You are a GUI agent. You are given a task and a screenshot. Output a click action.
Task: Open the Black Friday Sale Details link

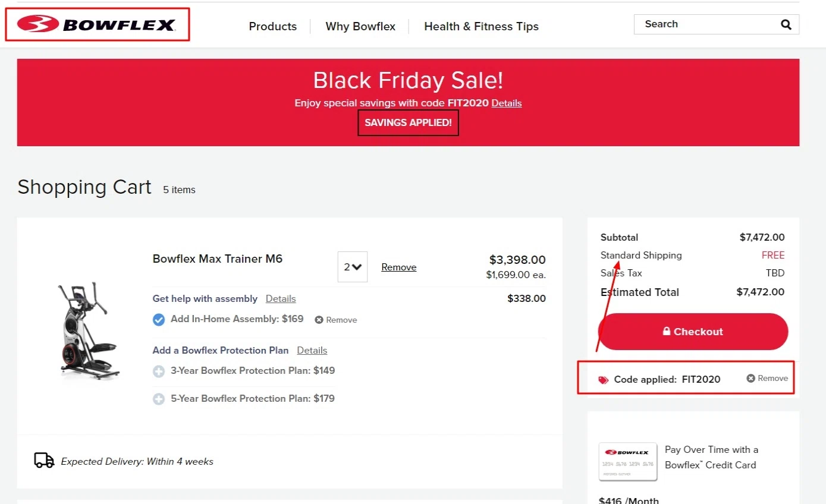point(506,103)
